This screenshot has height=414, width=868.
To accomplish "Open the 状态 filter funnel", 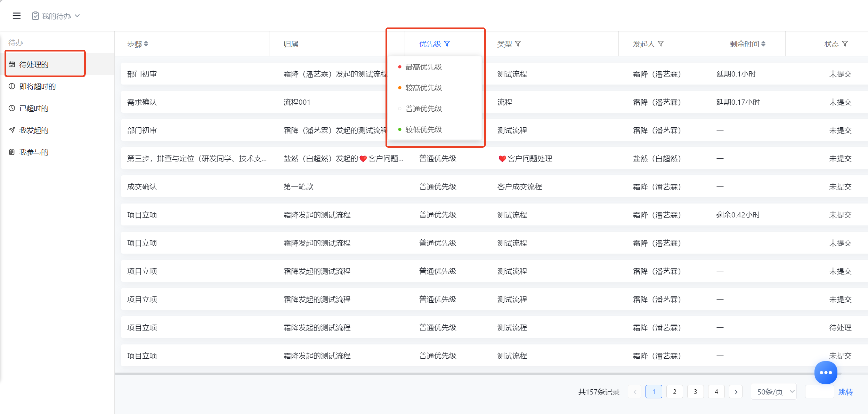I will (845, 44).
